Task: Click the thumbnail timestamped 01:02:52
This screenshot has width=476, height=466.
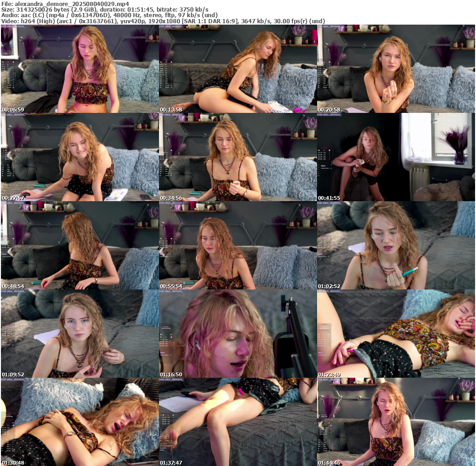Action: (x=396, y=245)
